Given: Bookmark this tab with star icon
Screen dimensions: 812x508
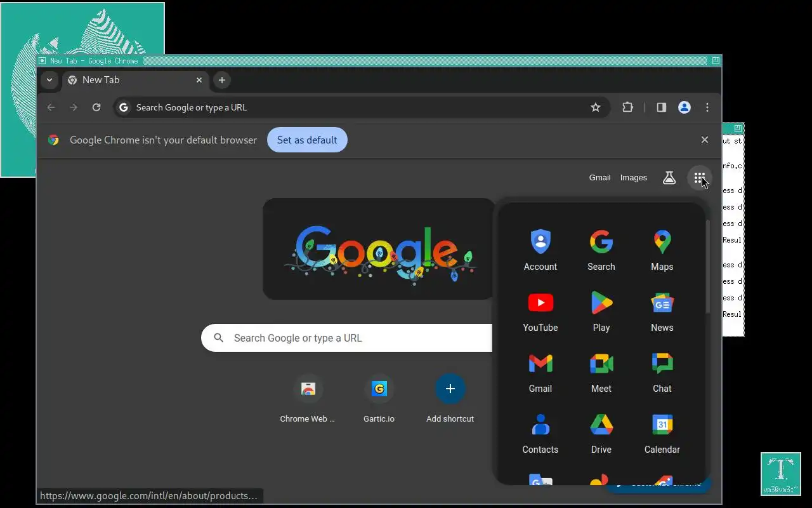Looking at the screenshot, I should click(x=596, y=107).
